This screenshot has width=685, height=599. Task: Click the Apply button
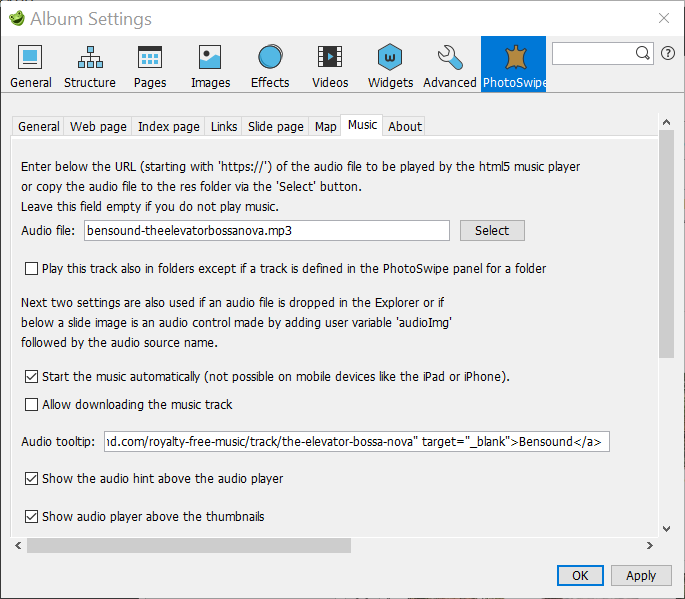[x=640, y=575]
